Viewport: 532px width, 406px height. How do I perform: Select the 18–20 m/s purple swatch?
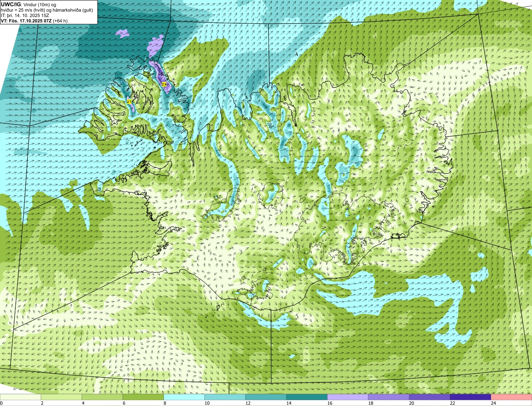389,397
